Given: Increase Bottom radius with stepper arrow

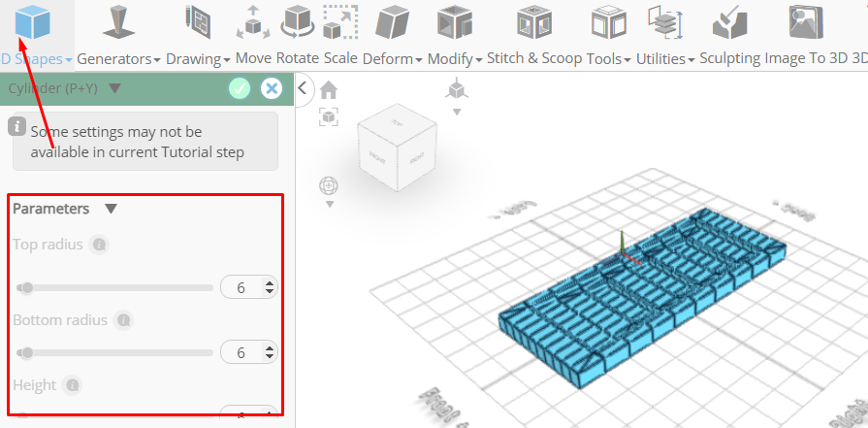Looking at the screenshot, I should click(269, 348).
